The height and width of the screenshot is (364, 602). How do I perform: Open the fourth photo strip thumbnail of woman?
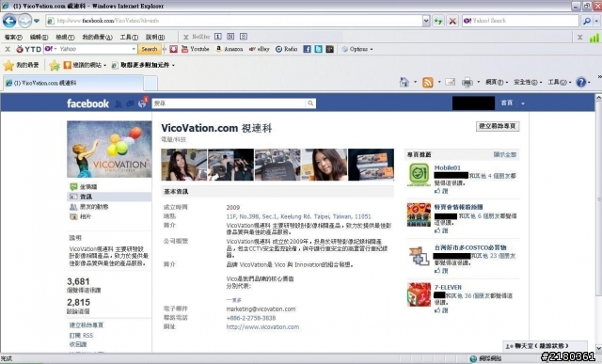click(325, 165)
